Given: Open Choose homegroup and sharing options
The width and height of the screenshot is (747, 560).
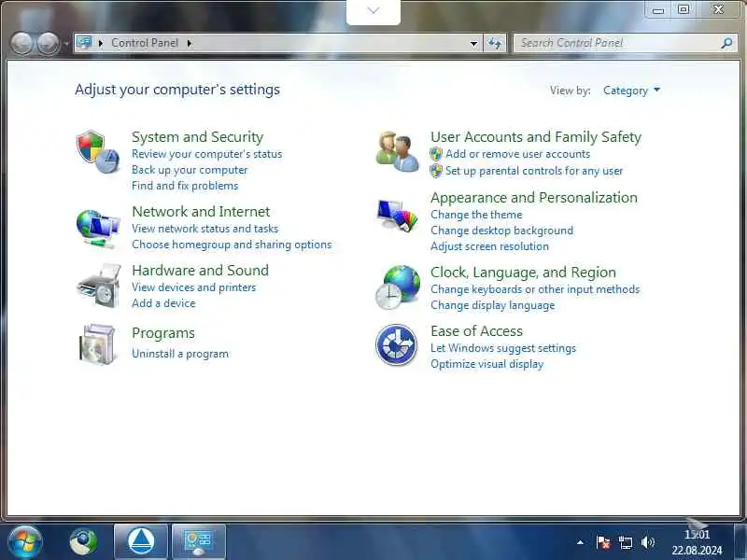Looking at the screenshot, I should pos(232,245).
